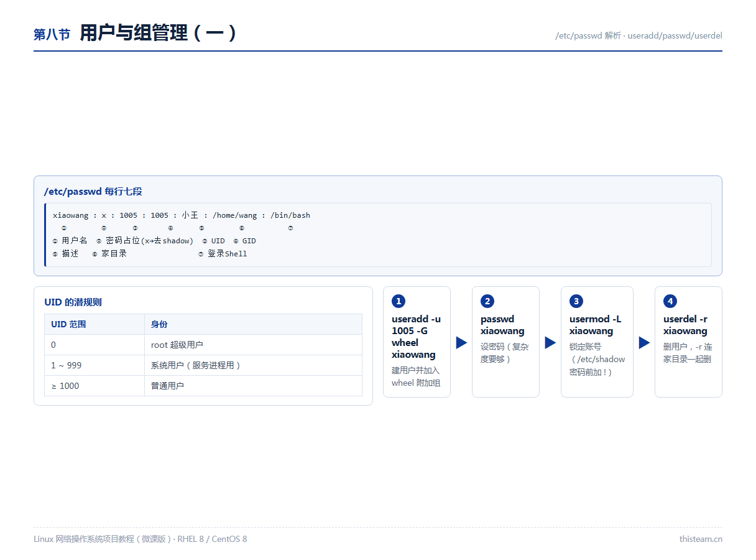Screen dimensions: 756x560
Task: Click header subtitle '/etc/passwd 解析 · useradd/passwd/userdel'
Action: 638,35
